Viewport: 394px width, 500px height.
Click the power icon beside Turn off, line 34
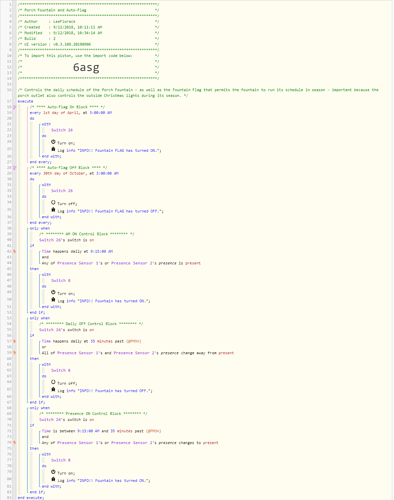(x=53, y=203)
